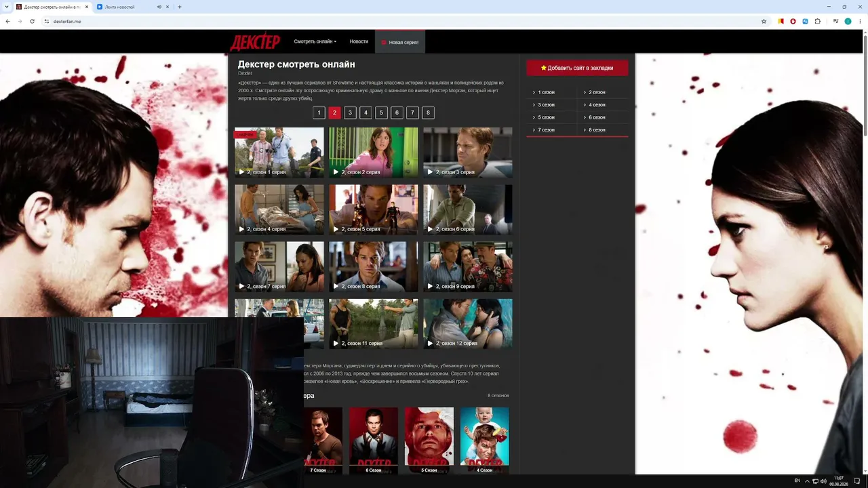Play 2 сезон 1 серия thumbnail

tap(279, 152)
